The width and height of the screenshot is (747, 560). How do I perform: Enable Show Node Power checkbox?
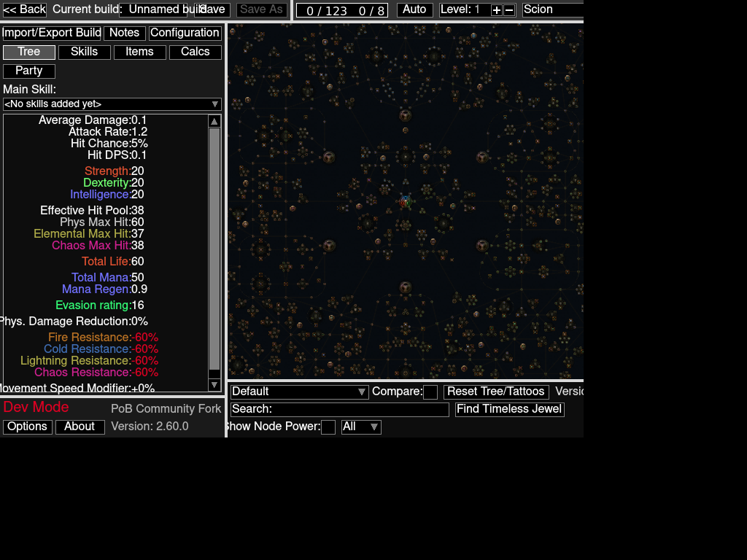point(328,427)
